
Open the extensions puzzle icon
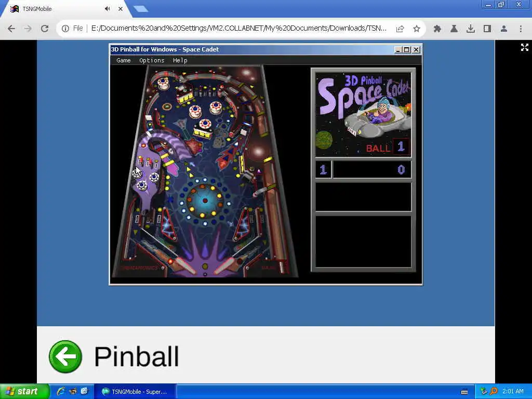437,29
